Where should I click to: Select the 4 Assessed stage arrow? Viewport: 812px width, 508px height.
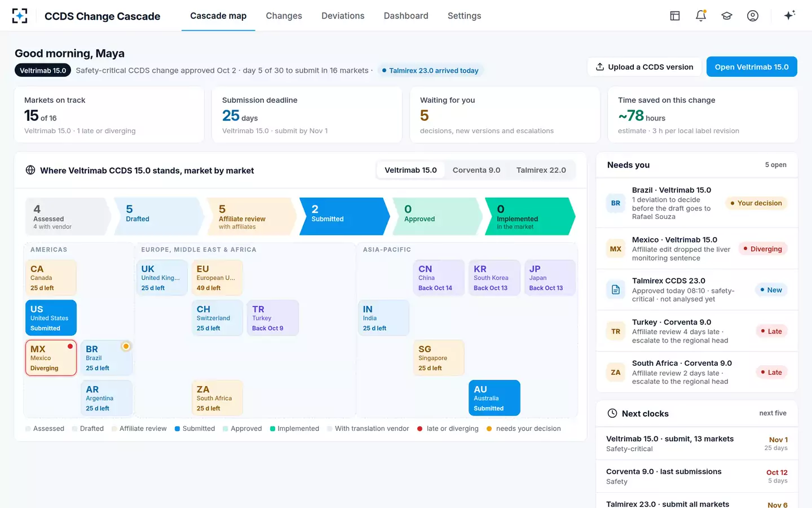pyautogui.click(x=68, y=216)
